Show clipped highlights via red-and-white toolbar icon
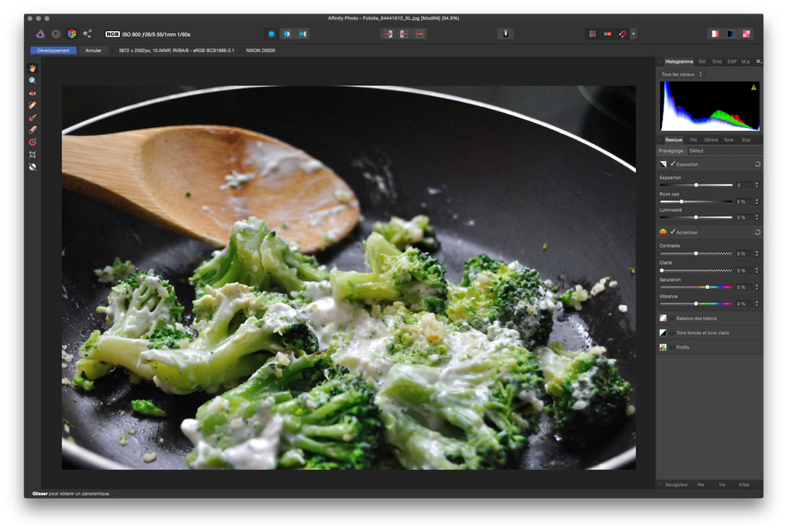 [715, 34]
